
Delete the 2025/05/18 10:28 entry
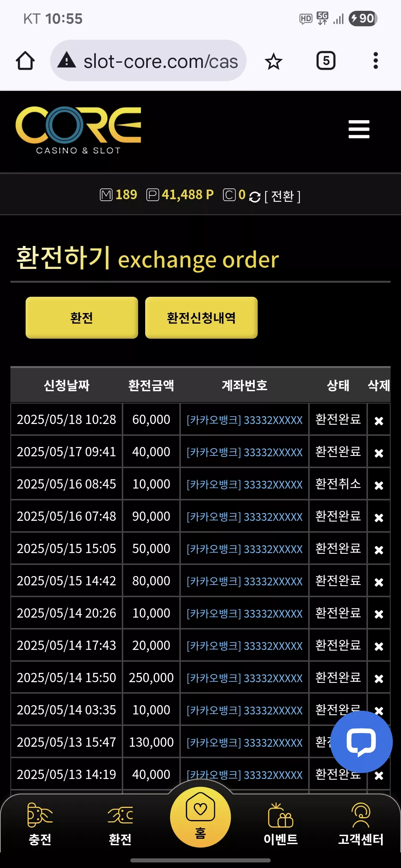point(379,421)
